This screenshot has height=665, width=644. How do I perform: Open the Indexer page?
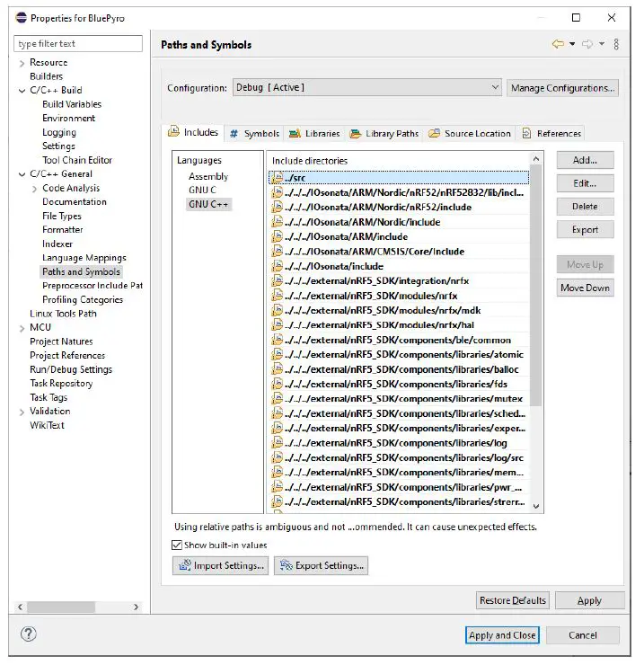pos(57,244)
